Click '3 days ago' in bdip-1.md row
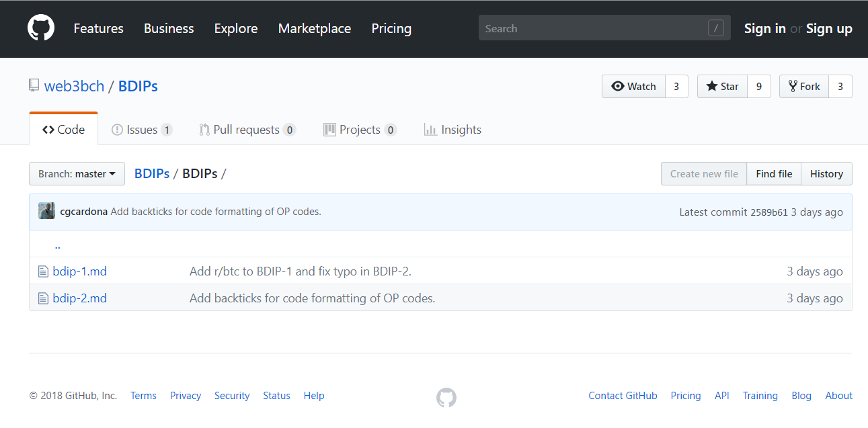 [815, 271]
